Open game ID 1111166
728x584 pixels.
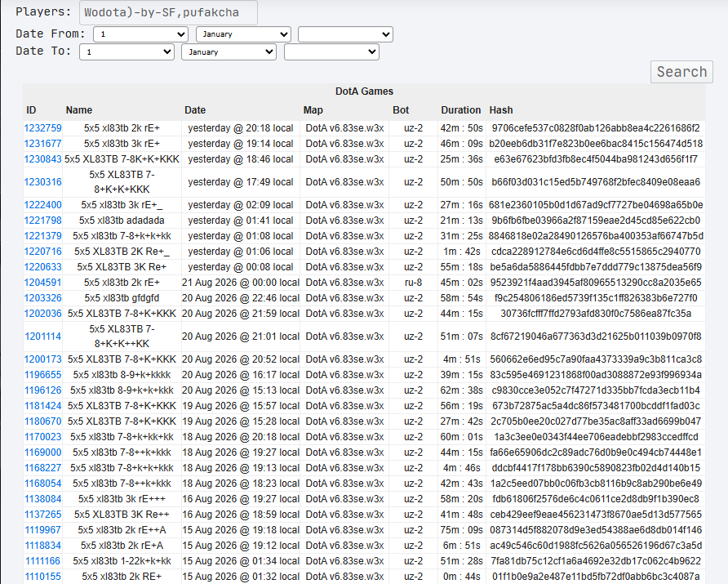click(x=42, y=561)
